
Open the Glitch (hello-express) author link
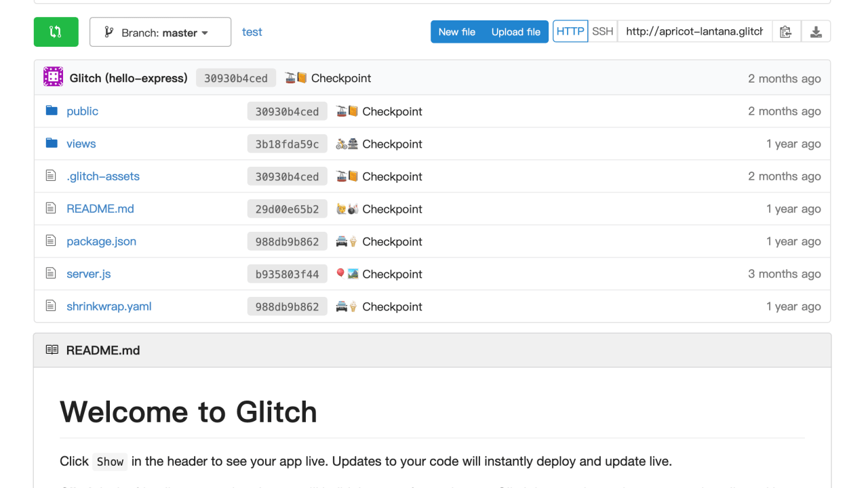[x=129, y=78]
